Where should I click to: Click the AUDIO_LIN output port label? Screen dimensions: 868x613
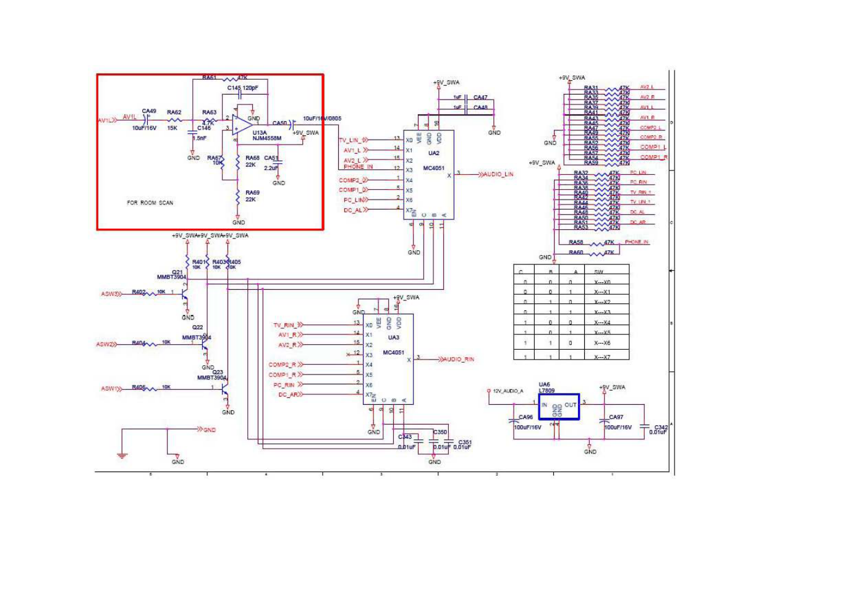498,175
